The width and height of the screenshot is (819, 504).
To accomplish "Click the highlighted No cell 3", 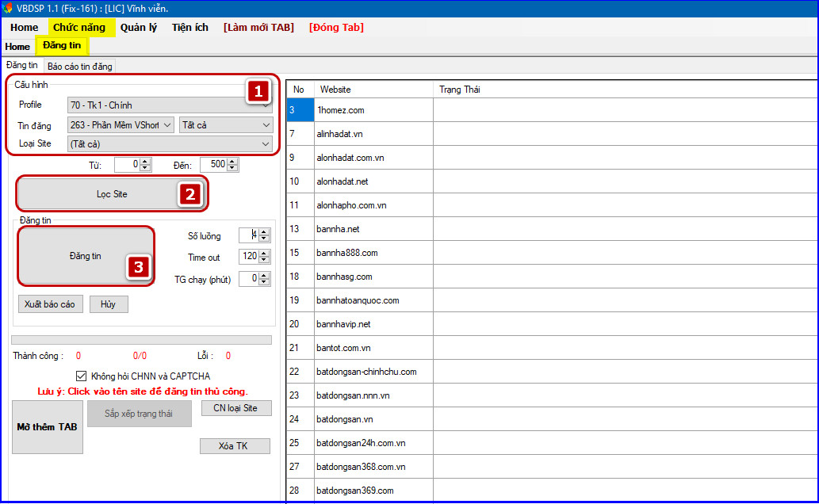I will 300,110.
